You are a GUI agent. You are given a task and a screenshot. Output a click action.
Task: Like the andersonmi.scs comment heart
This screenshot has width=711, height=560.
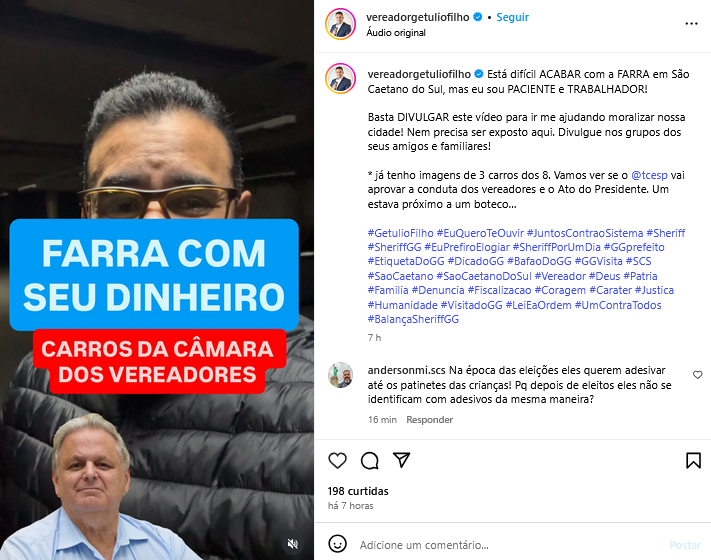[697, 375]
